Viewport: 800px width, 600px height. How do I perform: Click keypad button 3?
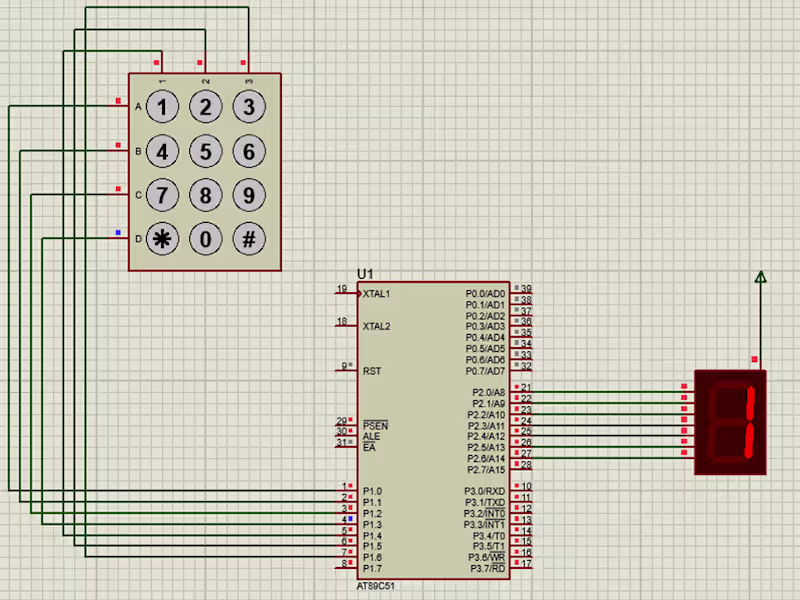249,107
